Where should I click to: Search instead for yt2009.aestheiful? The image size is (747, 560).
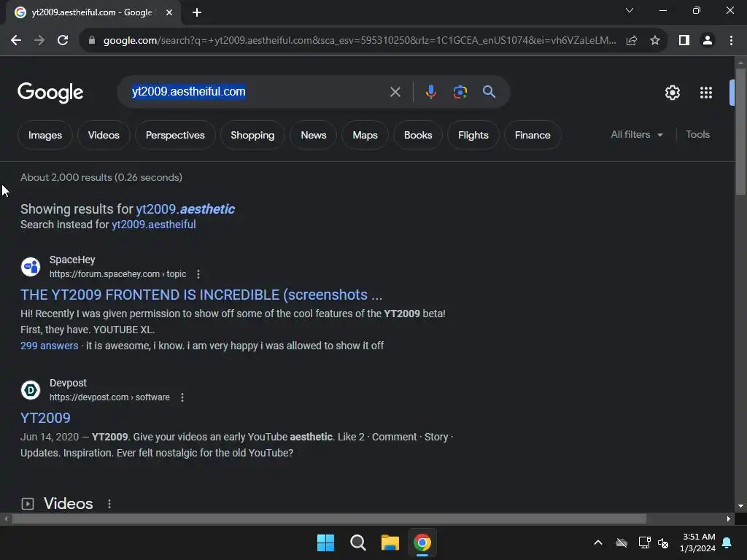click(153, 225)
